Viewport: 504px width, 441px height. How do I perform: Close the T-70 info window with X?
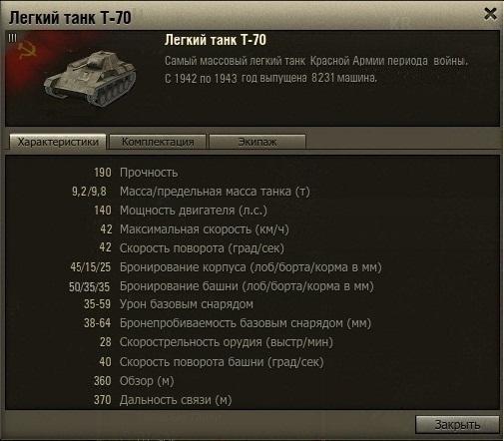[x=490, y=14]
